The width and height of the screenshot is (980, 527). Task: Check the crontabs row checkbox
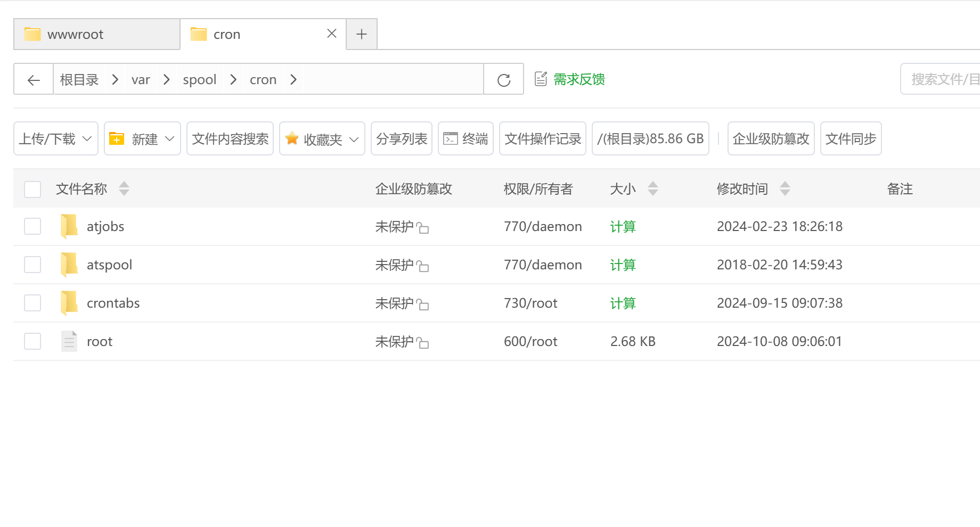(32, 303)
